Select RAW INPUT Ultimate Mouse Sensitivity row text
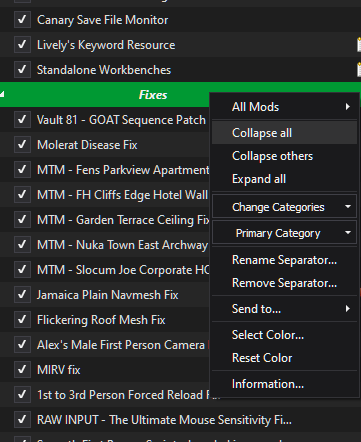 [x=164, y=420]
